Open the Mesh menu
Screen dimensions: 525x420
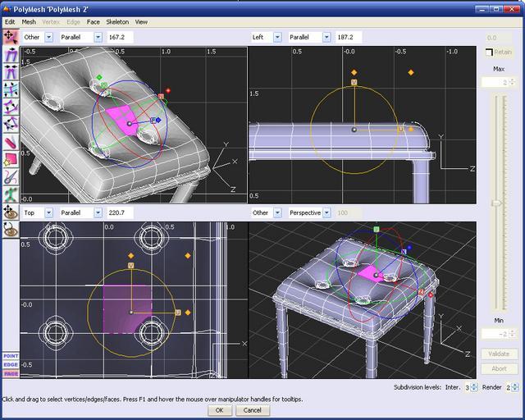click(29, 21)
